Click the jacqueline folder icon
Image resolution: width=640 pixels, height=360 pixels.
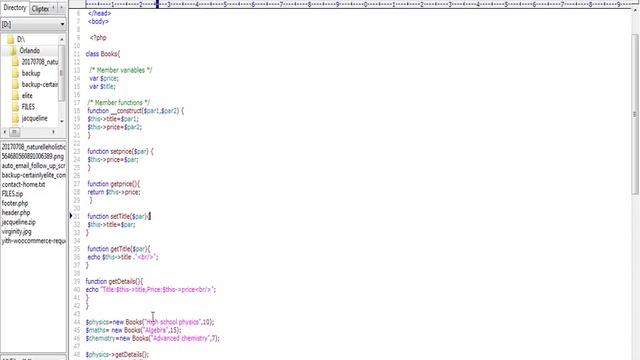(16, 118)
